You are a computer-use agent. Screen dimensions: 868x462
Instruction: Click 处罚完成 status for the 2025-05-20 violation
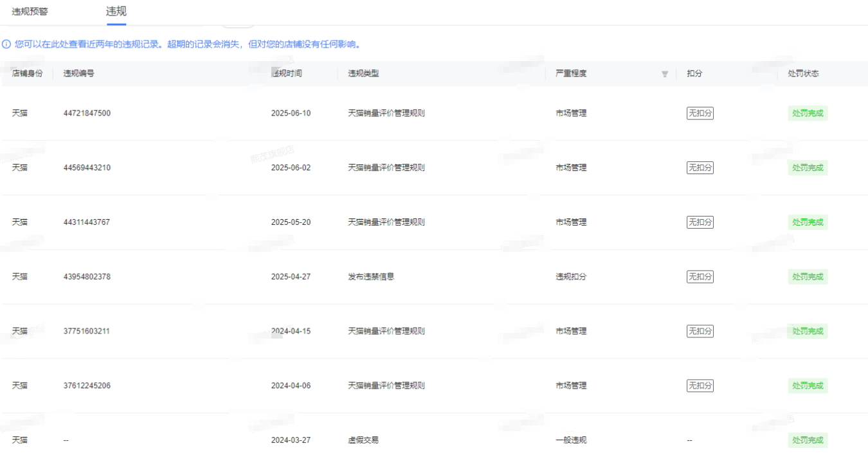[807, 222]
